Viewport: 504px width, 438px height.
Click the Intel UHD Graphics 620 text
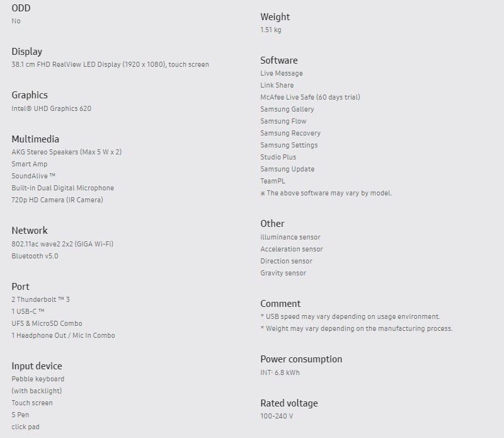[x=51, y=108]
